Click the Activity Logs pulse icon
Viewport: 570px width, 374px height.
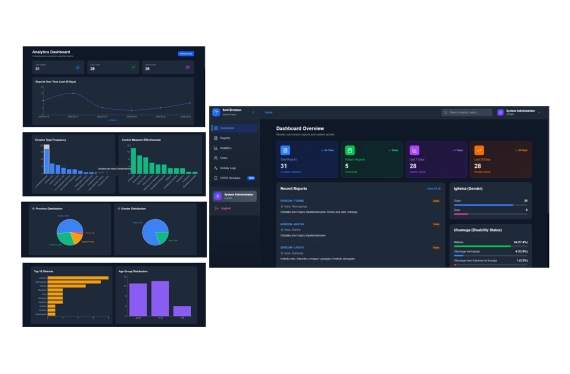coord(216,168)
